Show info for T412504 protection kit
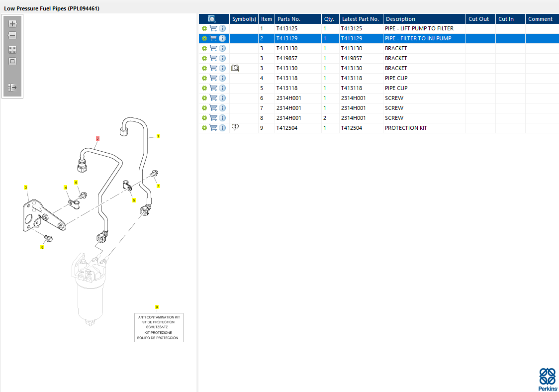This screenshot has height=392, width=559. point(222,128)
